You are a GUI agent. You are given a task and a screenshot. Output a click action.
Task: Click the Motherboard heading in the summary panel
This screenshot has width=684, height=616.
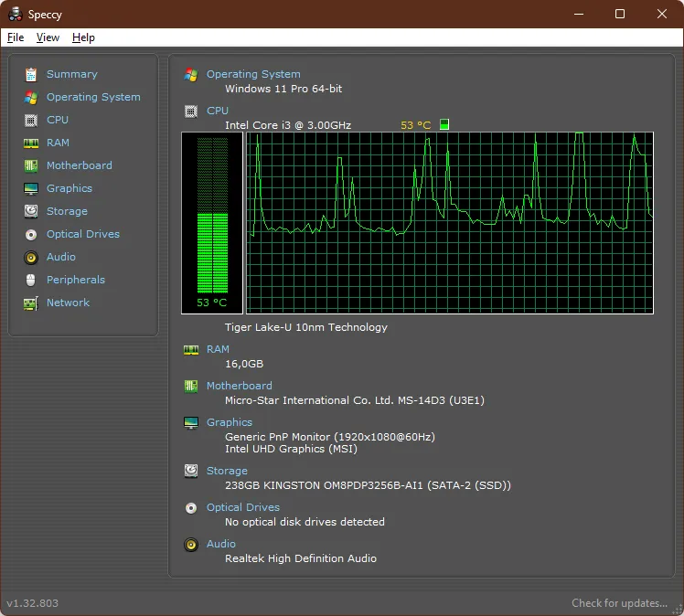(239, 386)
